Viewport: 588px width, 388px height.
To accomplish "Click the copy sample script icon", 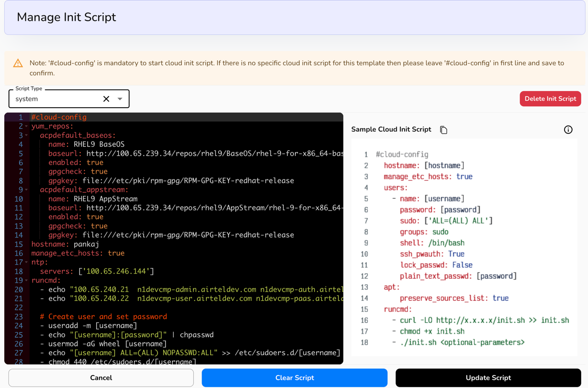I will tap(443, 130).
